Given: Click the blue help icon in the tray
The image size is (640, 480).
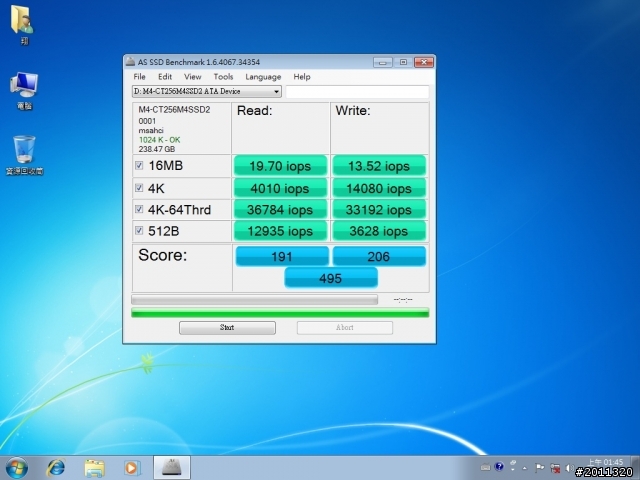Looking at the screenshot, I should tap(499, 467).
